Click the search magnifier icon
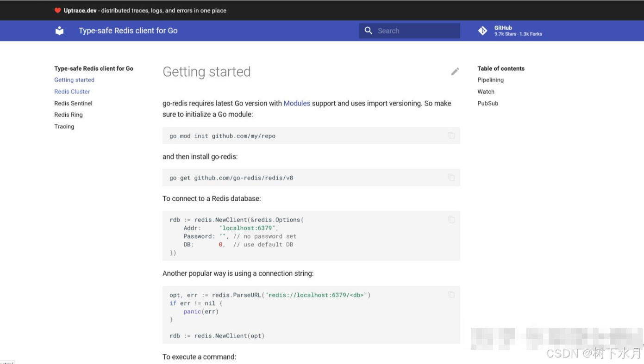Image resolution: width=644 pixels, height=364 pixels. [x=369, y=31]
